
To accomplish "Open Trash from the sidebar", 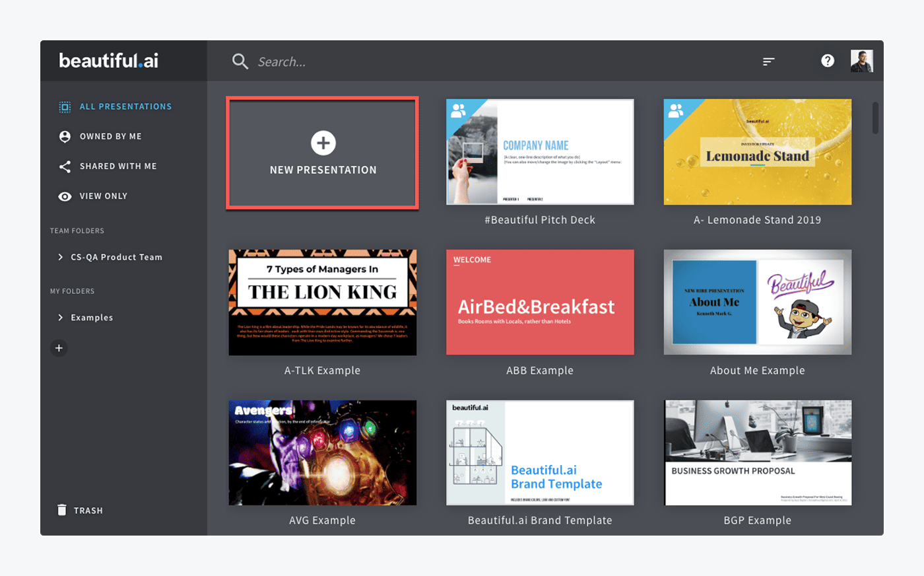I will coord(88,511).
